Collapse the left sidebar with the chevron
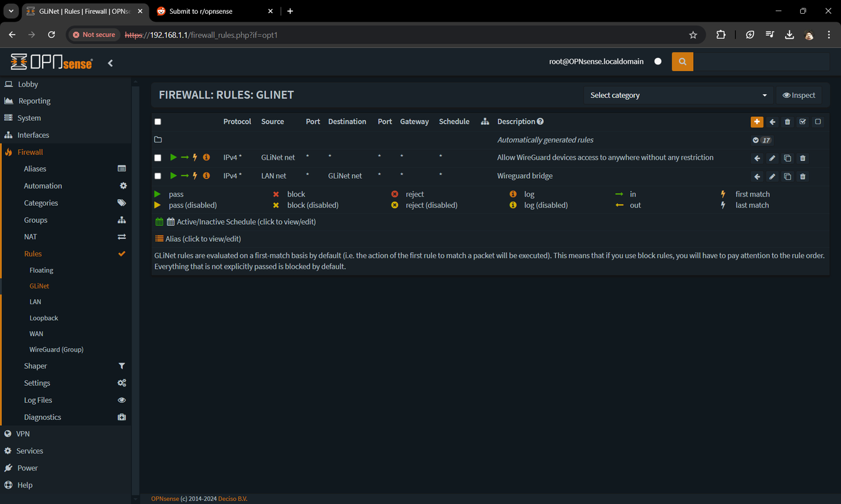Screen dimensions: 841x504 pos(110,63)
